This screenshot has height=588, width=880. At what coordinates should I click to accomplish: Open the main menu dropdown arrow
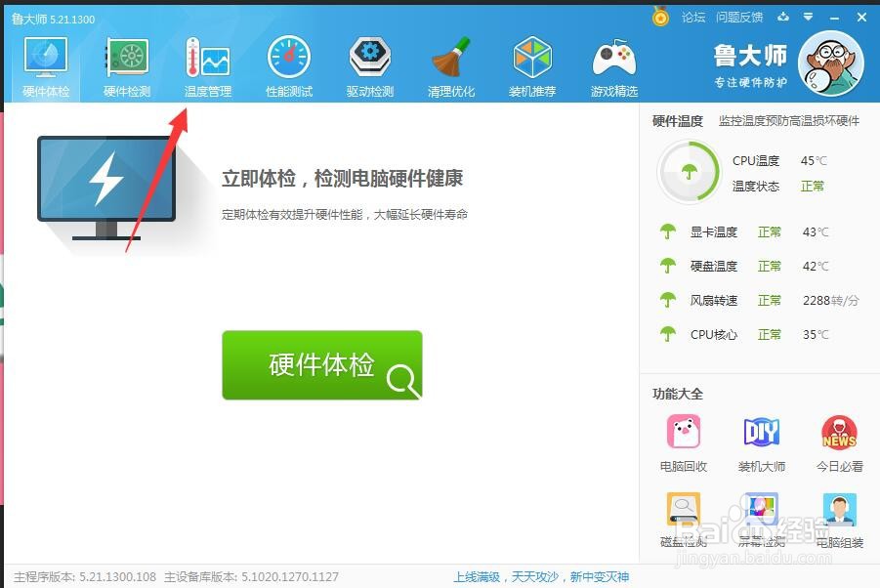808,17
